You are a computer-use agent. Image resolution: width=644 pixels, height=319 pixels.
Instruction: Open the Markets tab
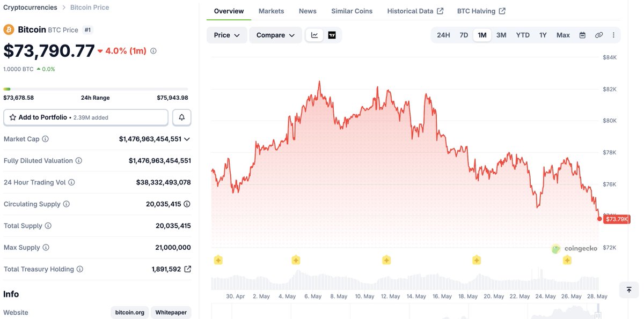pos(271,11)
